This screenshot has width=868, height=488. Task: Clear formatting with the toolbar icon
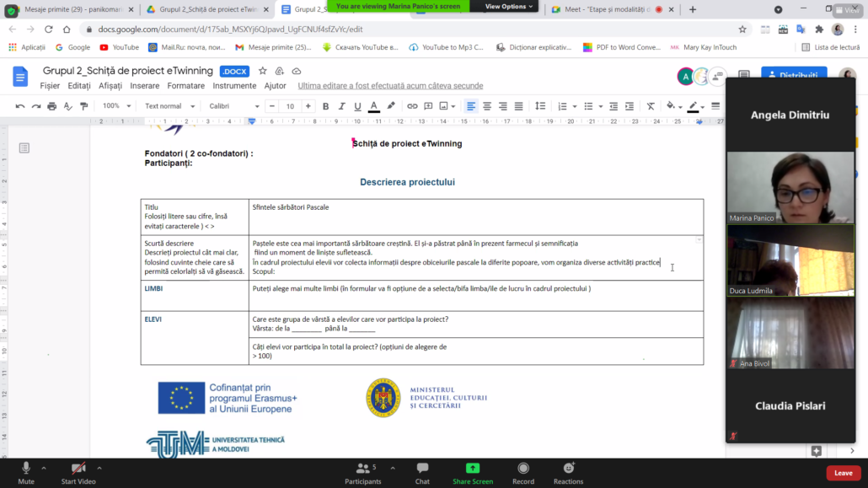tap(651, 106)
